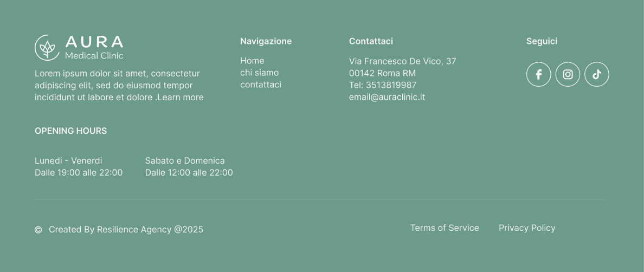Open the Facebook social icon

pyautogui.click(x=538, y=74)
